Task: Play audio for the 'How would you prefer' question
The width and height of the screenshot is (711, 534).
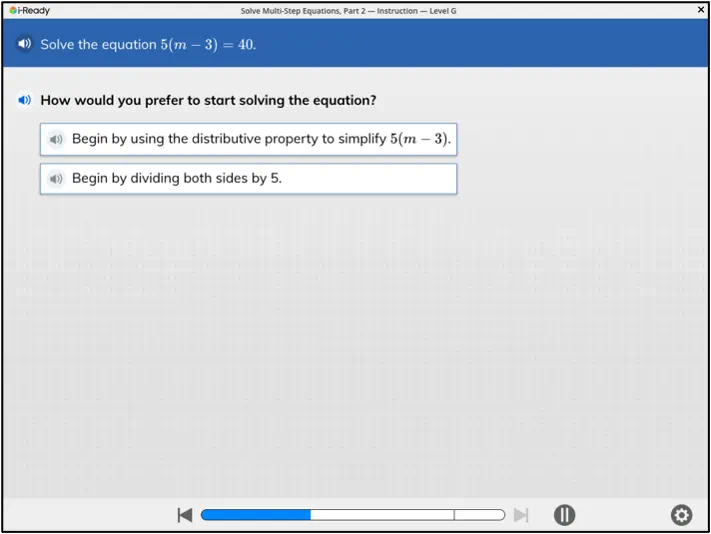Action: 25,100
